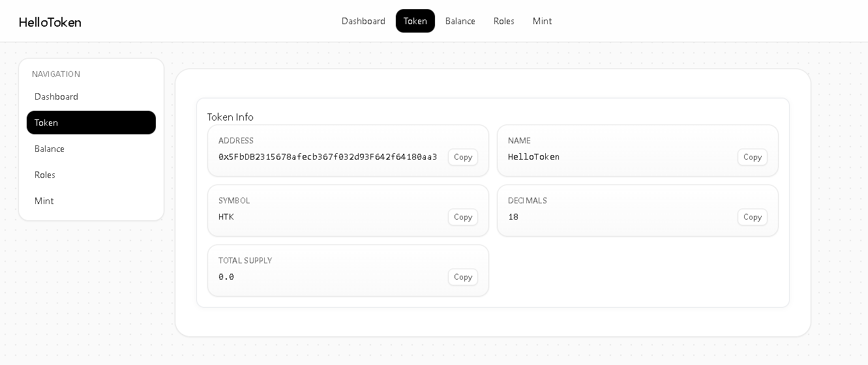Click the HTK symbol text
The width and height of the screenshot is (868, 365).
(226, 217)
